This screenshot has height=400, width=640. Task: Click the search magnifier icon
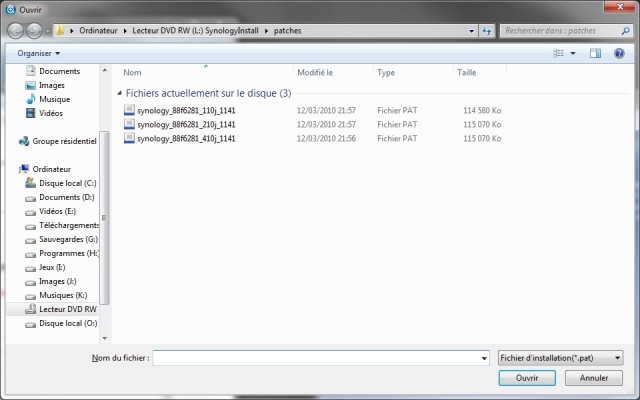(x=625, y=31)
